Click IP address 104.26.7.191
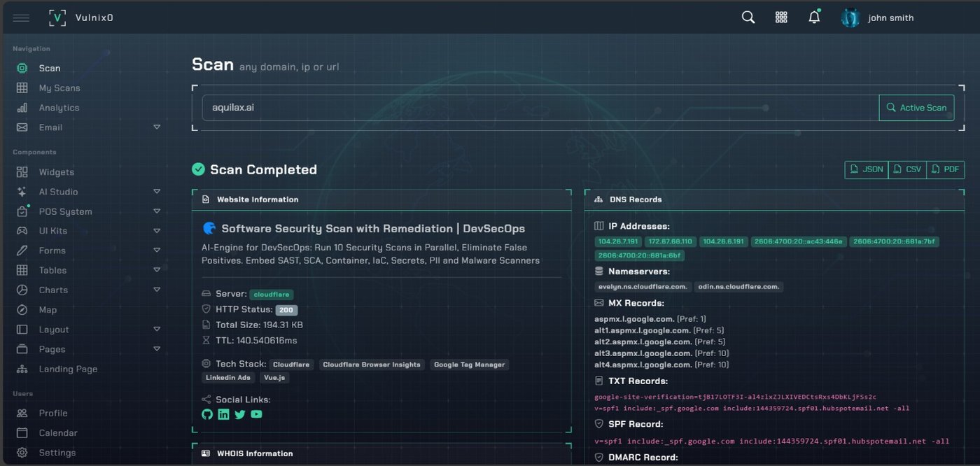 pyautogui.click(x=618, y=241)
